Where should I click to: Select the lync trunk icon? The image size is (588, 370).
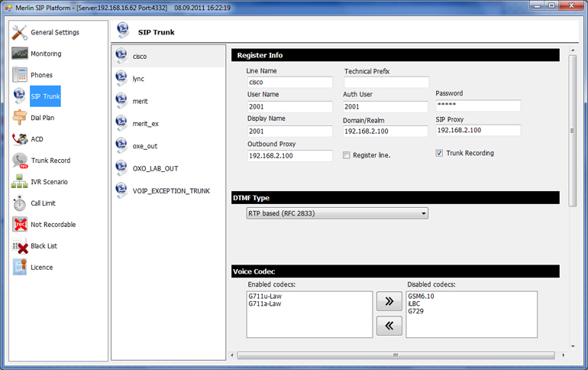click(121, 79)
